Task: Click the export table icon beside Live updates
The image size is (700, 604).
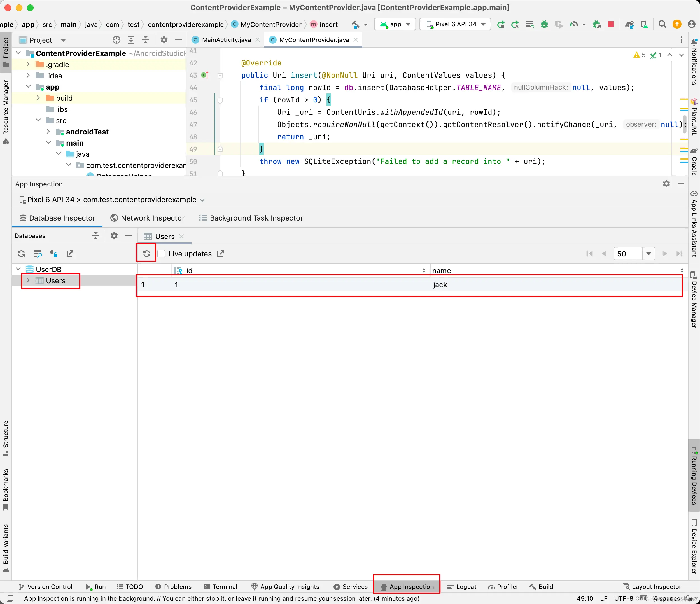Action: [x=221, y=254]
